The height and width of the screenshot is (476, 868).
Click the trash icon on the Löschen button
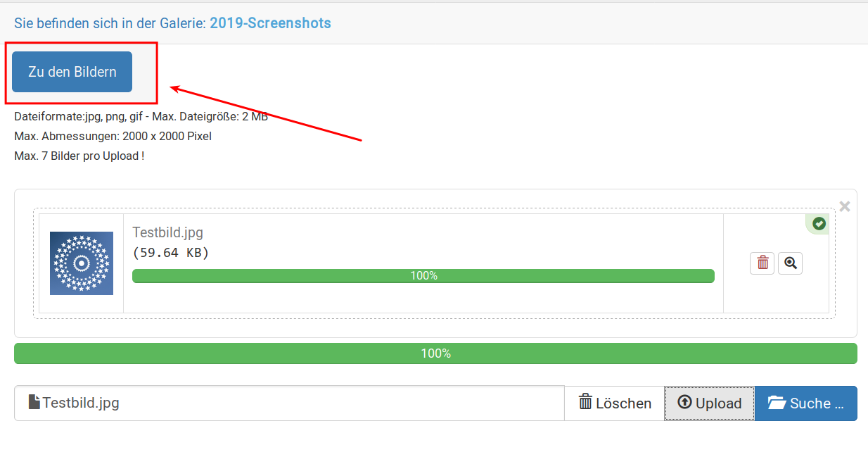coord(585,402)
